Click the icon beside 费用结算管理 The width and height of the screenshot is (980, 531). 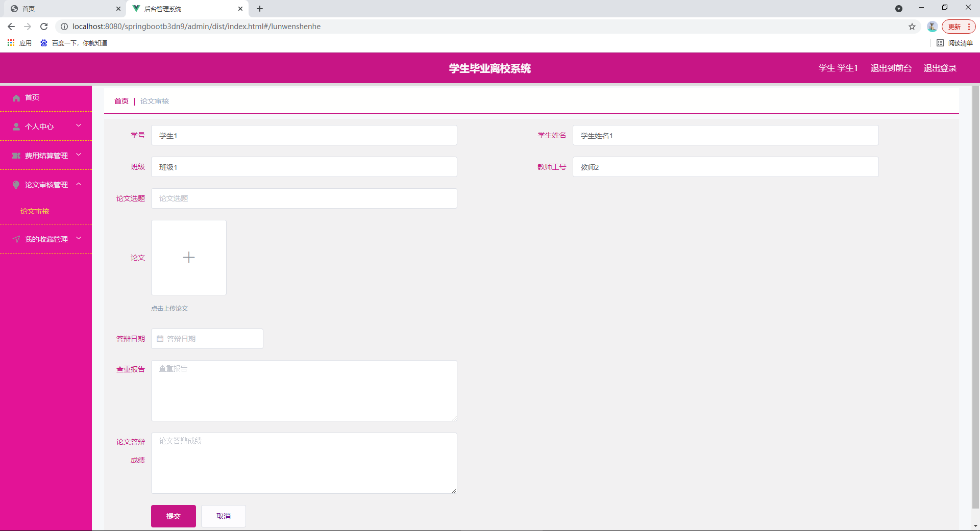tap(16, 156)
